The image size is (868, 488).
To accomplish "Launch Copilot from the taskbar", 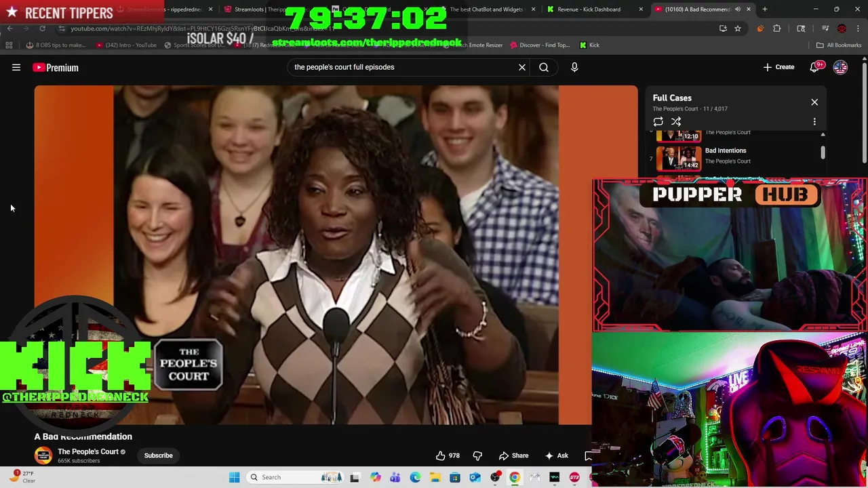I will coord(375,477).
